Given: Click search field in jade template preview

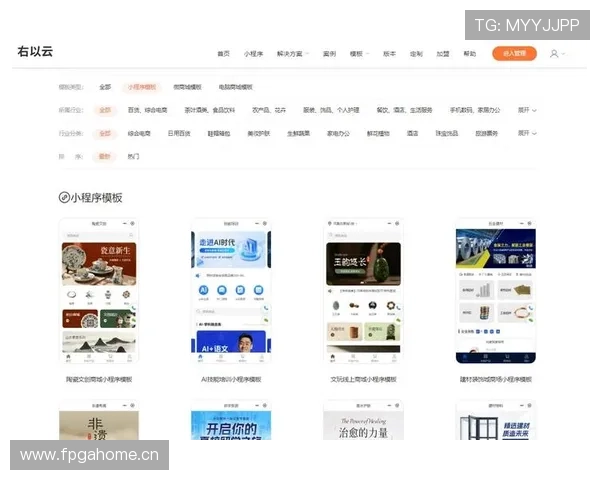Looking at the screenshot, I should (x=363, y=235).
